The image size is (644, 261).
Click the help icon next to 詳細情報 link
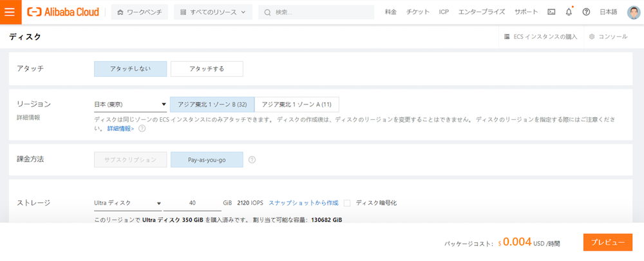pyautogui.click(x=142, y=128)
